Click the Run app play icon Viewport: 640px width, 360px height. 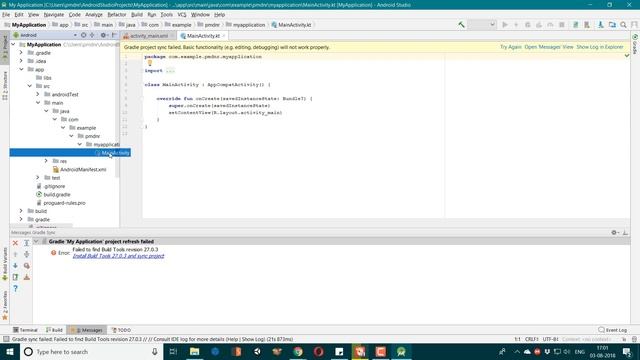(505, 24)
